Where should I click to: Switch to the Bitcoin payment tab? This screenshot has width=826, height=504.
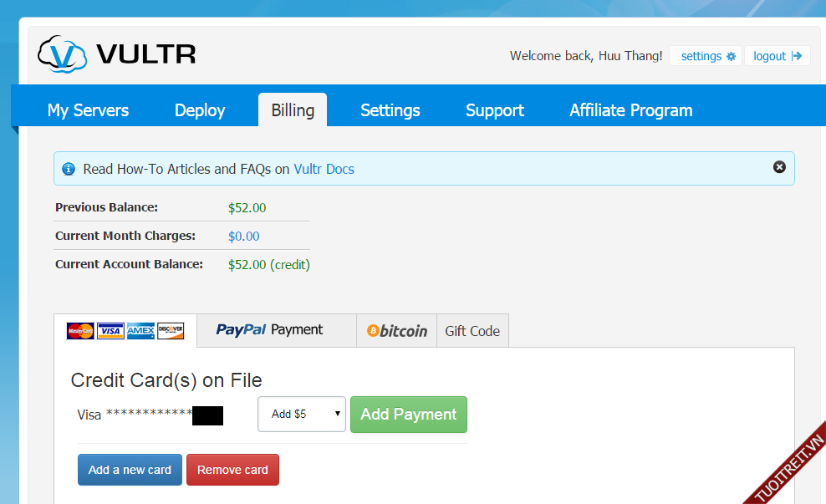tap(397, 331)
